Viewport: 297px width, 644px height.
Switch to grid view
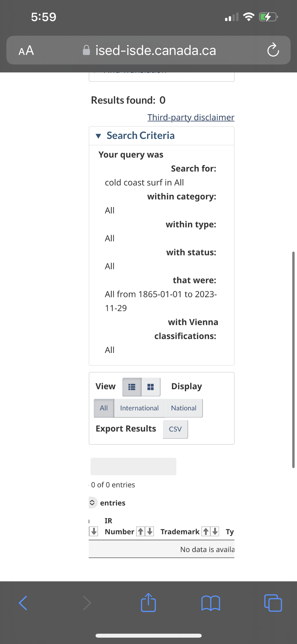[x=150, y=387]
